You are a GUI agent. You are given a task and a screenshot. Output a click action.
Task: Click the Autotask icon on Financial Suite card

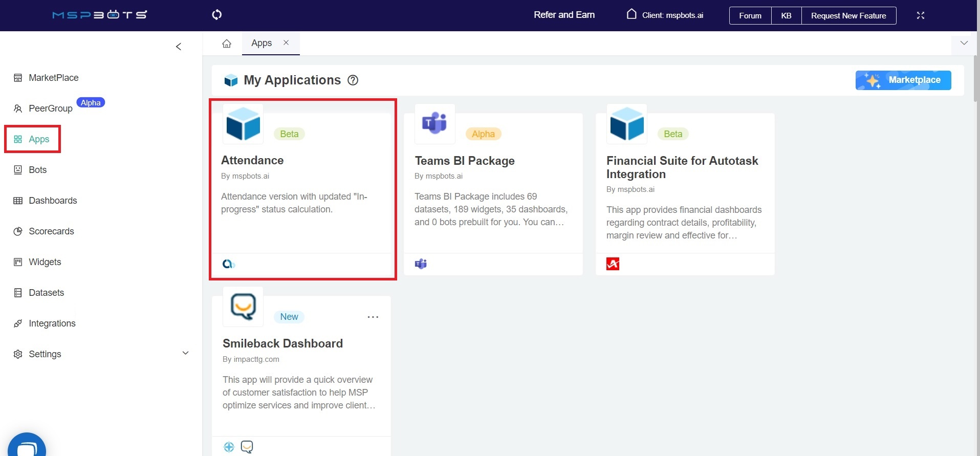click(613, 264)
